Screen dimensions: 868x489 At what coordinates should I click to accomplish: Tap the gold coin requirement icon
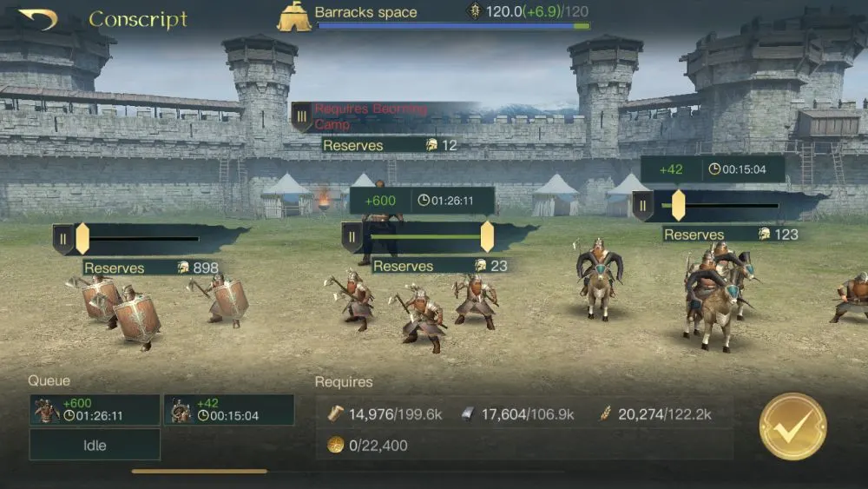[x=335, y=445]
